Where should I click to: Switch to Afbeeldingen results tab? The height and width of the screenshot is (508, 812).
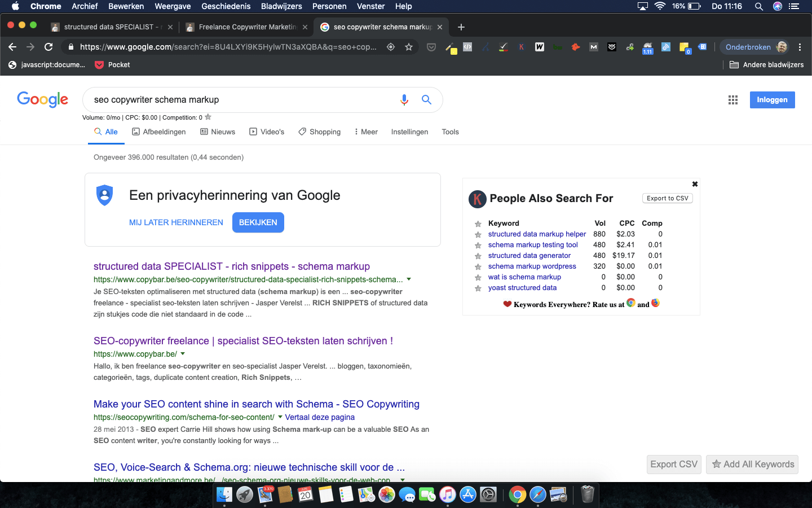click(158, 132)
